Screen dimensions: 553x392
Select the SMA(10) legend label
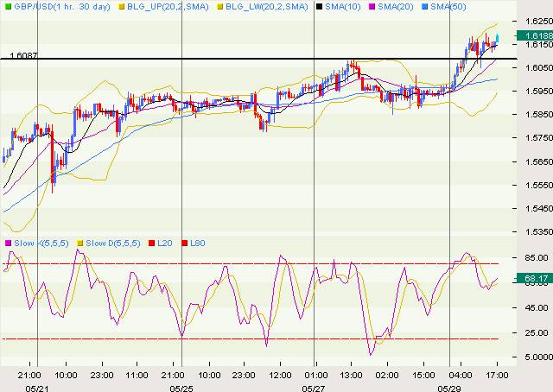(343, 6)
